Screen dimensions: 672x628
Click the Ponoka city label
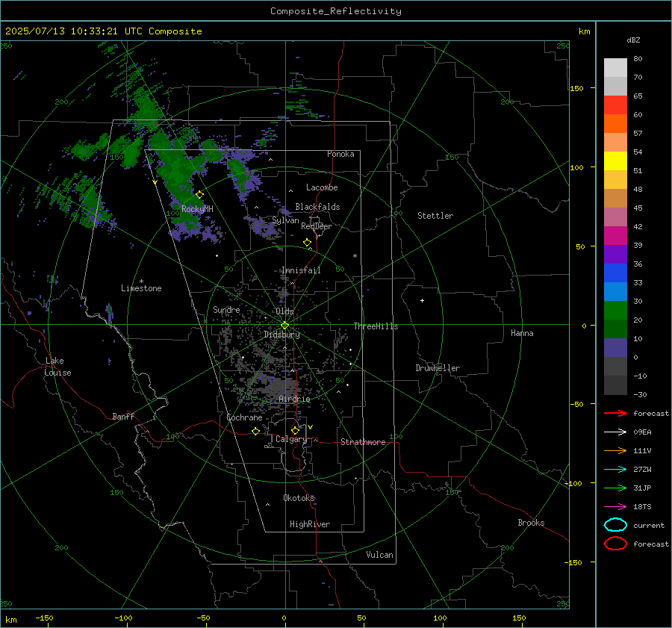340,154
